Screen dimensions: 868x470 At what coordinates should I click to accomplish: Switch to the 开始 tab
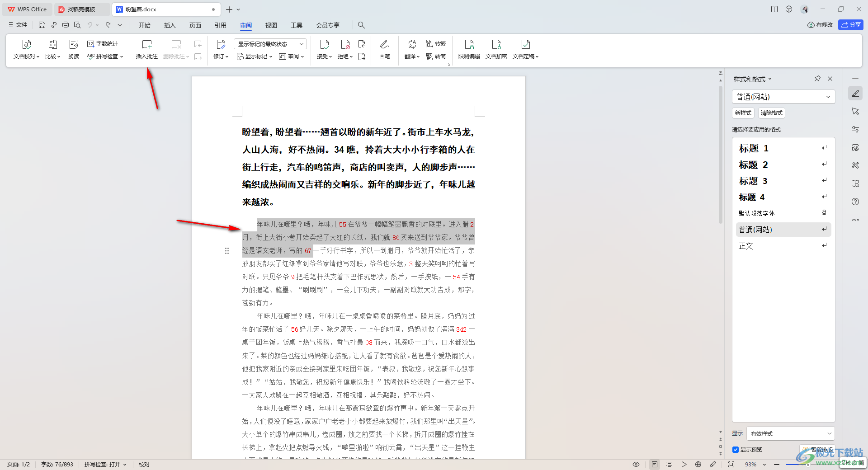click(x=145, y=25)
